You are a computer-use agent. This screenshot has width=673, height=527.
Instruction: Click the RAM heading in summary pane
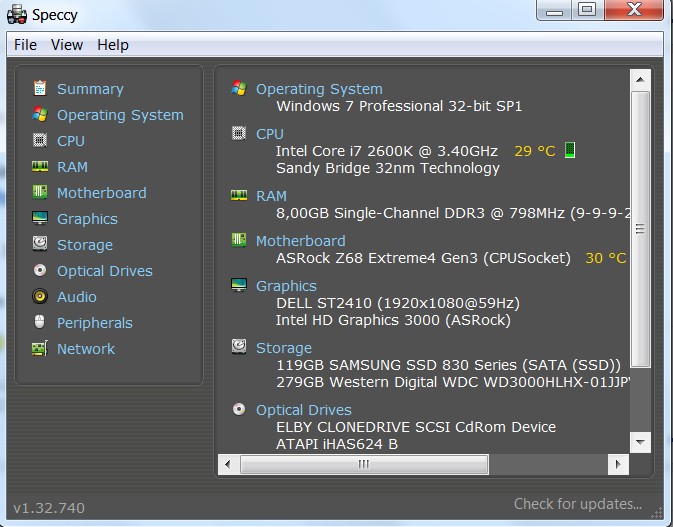[271, 196]
